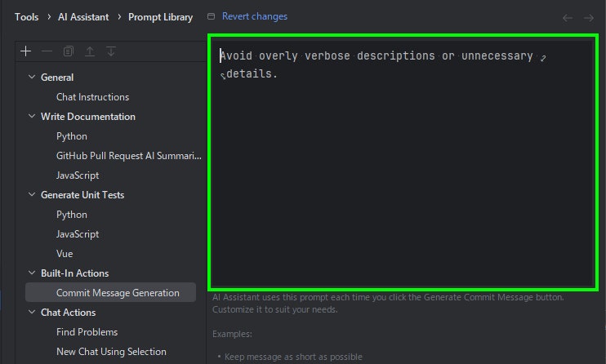Collapse the Generate Unit Tests group

coord(32,194)
